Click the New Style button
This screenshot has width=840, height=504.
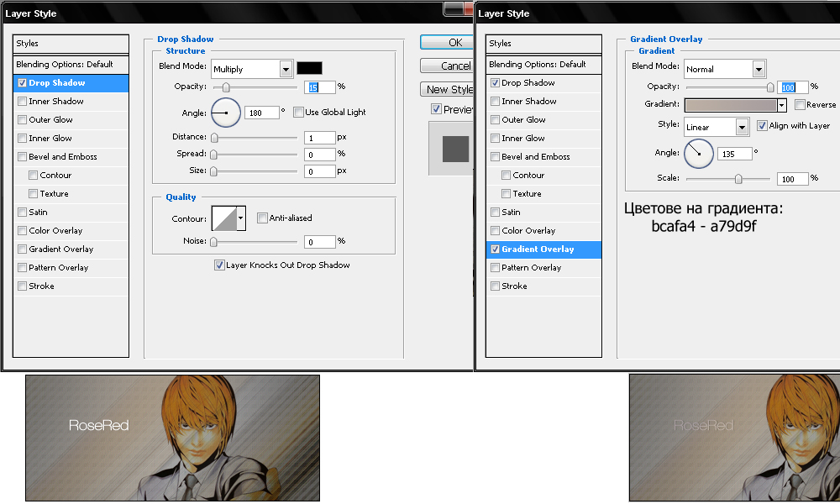(447, 89)
